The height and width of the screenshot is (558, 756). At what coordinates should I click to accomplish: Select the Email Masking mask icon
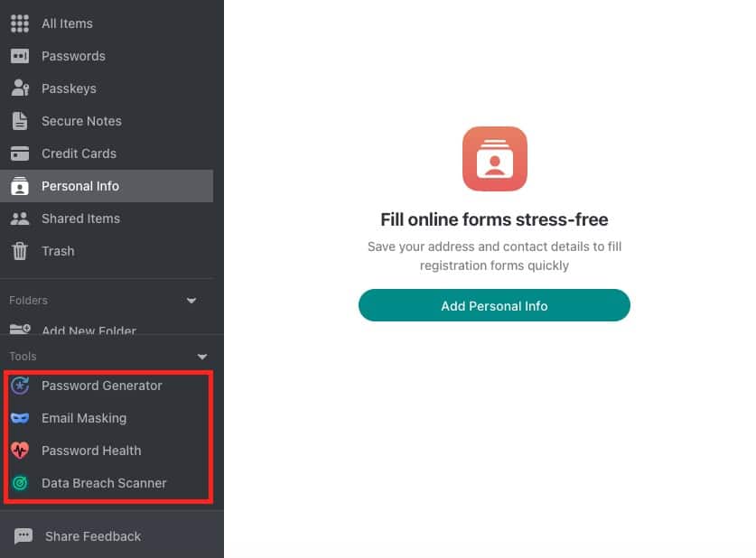(20, 418)
